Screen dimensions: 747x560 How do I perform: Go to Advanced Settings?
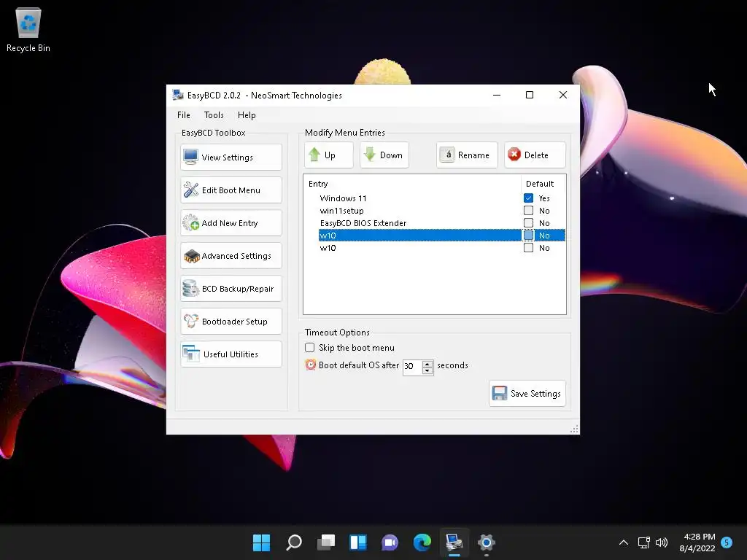click(x=231, y=256)
